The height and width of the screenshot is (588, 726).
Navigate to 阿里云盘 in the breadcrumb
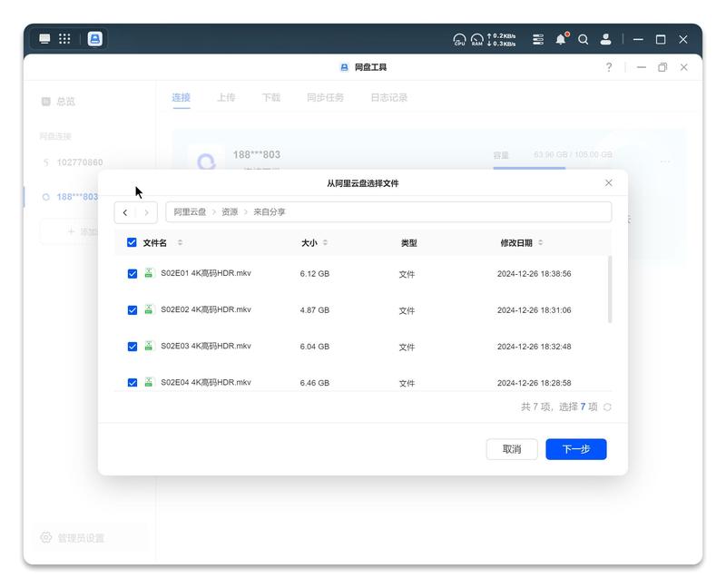190,212
